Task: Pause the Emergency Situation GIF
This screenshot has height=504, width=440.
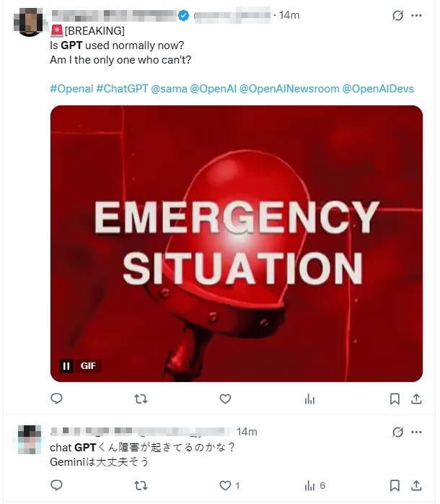Action: [x=66, y=366]
